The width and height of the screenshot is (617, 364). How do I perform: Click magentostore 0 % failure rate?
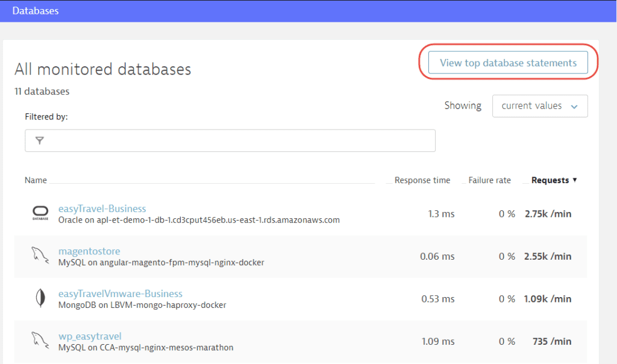click(x=507, y=257)
